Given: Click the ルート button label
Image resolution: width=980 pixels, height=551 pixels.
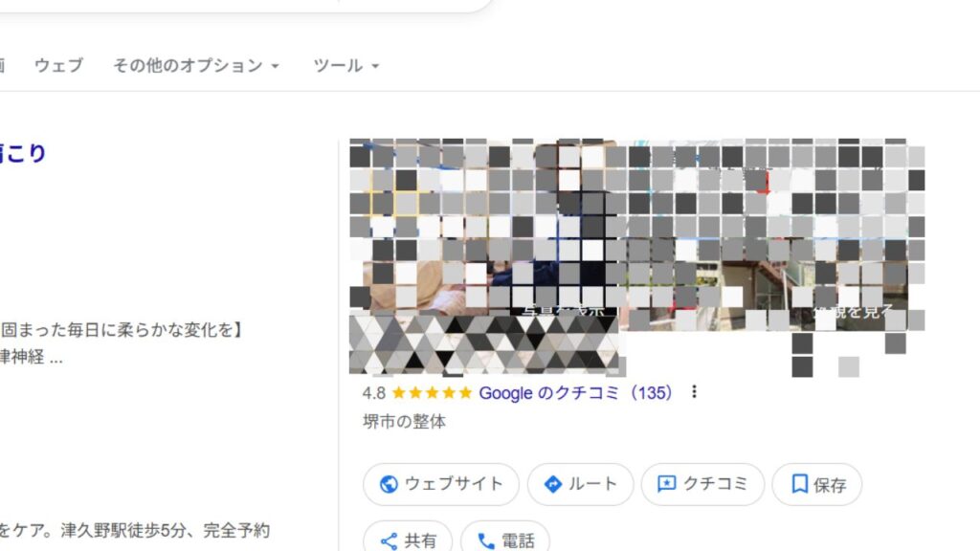Looking at the screenshot, I should [592, 483].
